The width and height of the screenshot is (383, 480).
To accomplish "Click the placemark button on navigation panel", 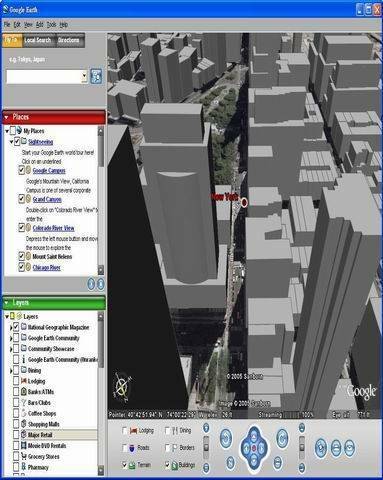I will click(321, 448).
